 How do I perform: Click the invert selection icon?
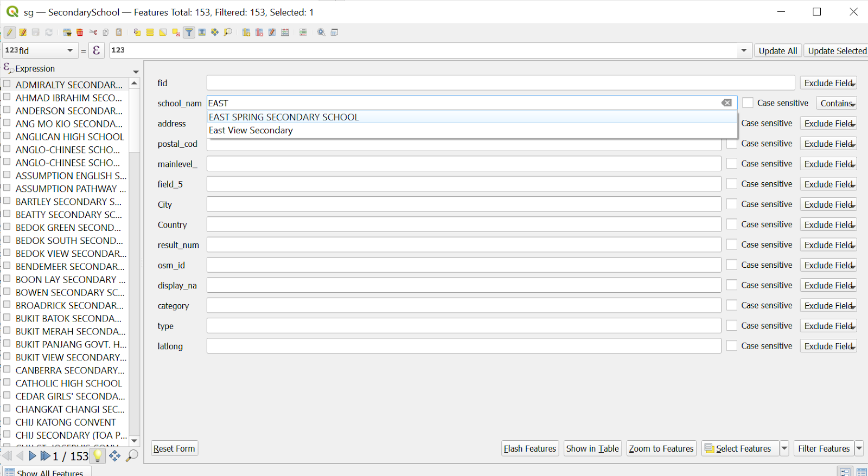[163, 33]
